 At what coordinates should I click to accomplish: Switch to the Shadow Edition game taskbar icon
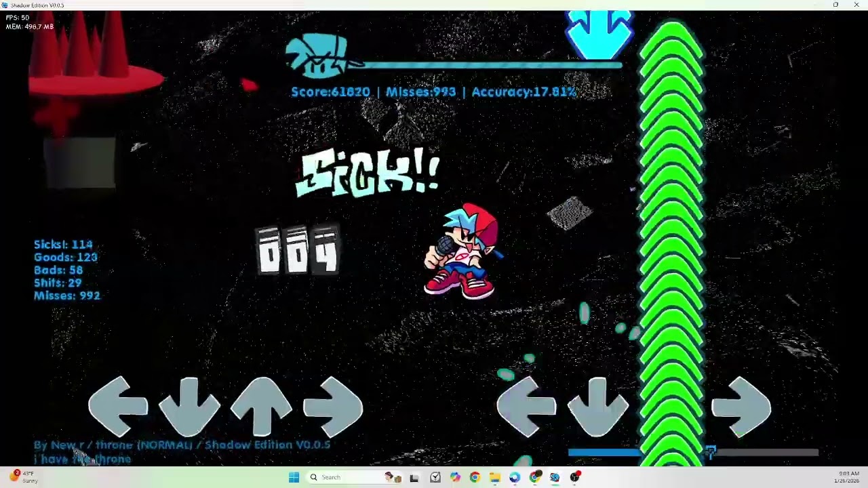[x=555, y=477]
